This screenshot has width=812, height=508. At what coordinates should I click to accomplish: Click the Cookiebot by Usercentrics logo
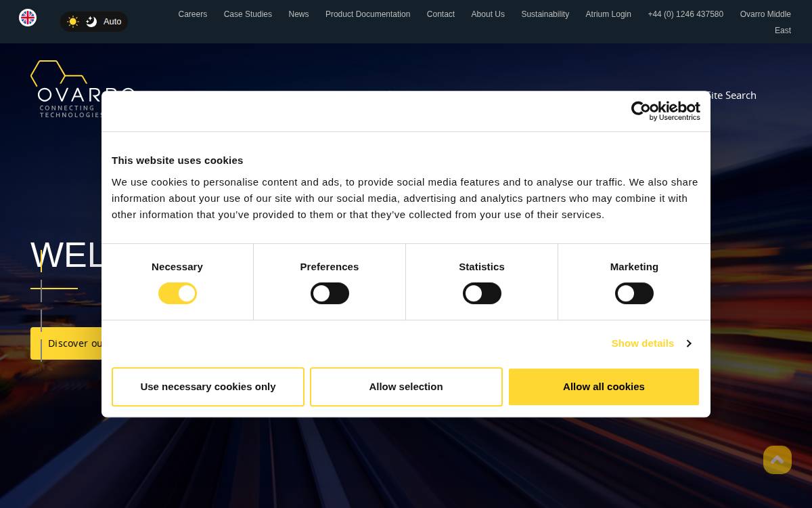666,111
